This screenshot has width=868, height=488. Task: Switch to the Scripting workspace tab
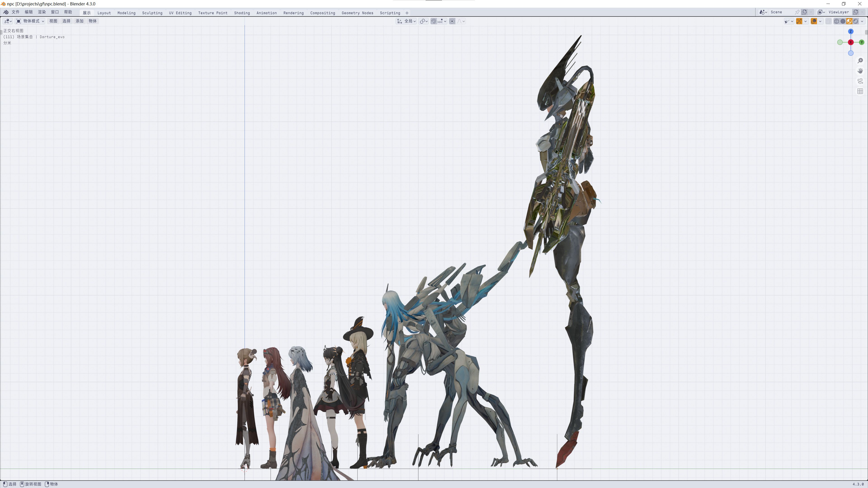[x=390, y=13]
